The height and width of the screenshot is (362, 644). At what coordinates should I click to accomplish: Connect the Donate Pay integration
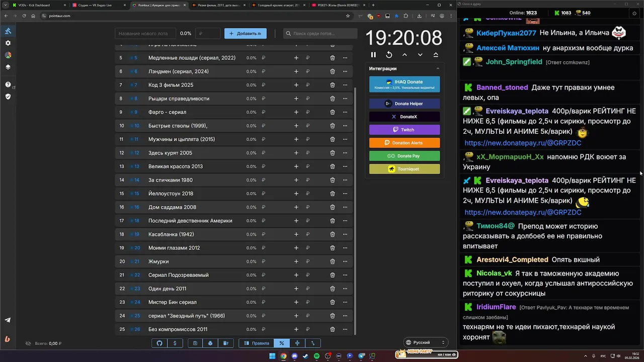pyautogui.click(x=405, y=156)
